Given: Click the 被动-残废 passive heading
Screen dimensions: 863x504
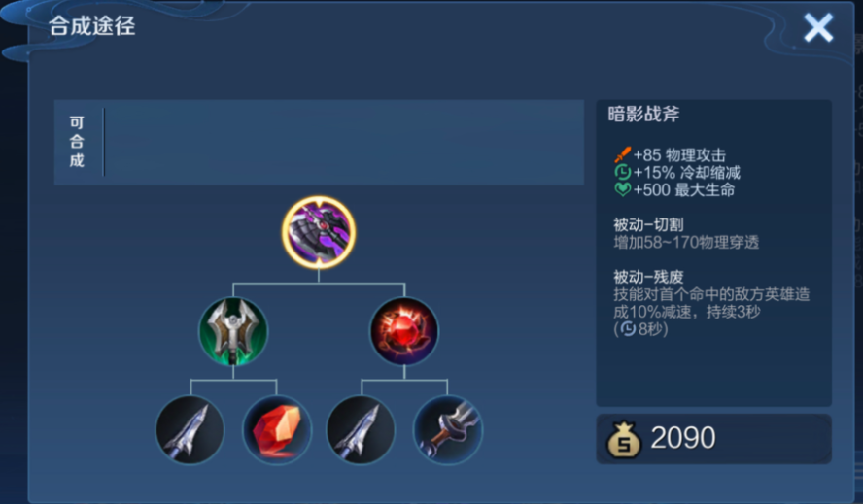Looking at the screenshot, I should [x=648, y=276].
